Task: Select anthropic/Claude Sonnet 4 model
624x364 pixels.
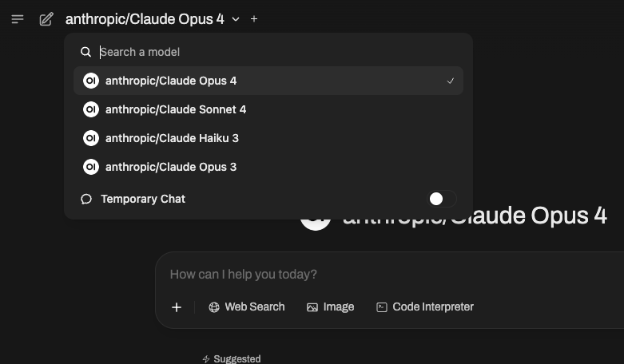Action: (176, 109)
